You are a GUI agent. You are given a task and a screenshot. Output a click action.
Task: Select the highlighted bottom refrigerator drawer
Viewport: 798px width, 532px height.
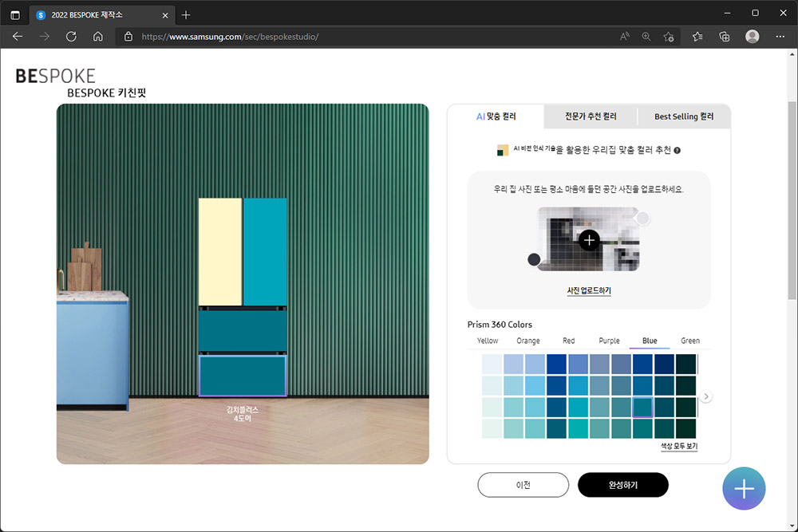click(x=243, y=376)
